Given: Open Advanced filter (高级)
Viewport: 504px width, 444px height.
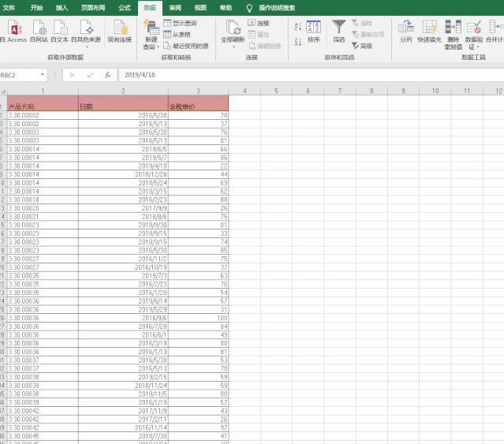Looking at the screenshot, I should tap(361, 46).
